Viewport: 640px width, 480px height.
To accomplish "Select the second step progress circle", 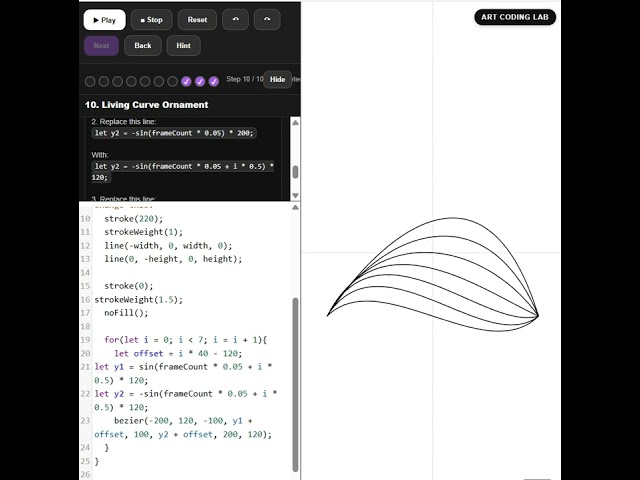I will (x=104, y=82).
